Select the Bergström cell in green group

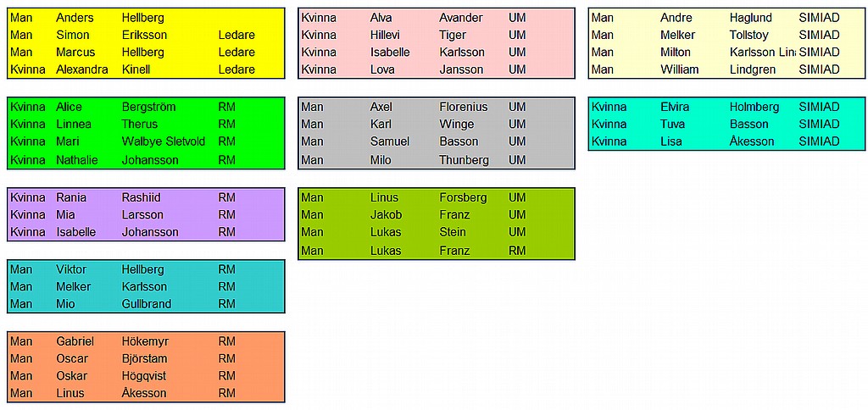point(148,107)
